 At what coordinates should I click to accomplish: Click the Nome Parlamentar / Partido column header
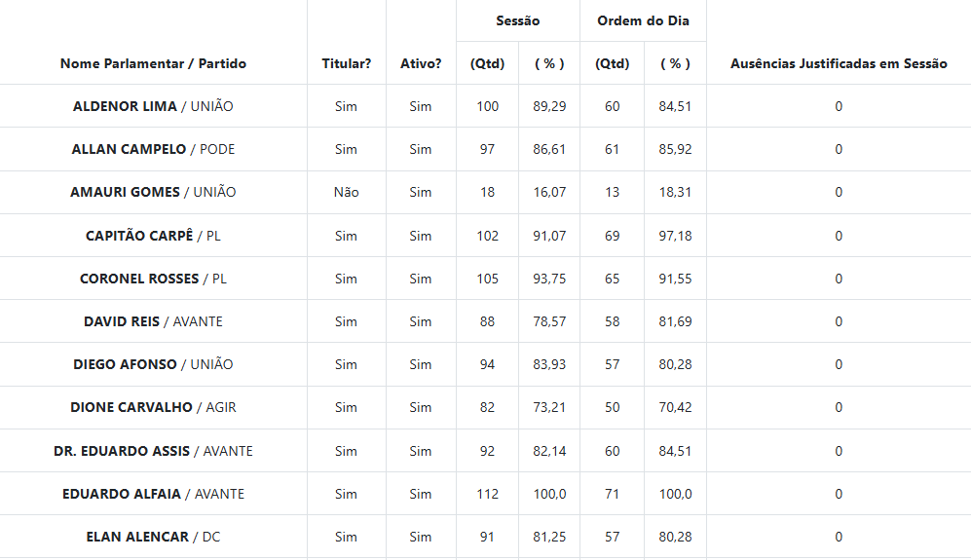[153, 63]
